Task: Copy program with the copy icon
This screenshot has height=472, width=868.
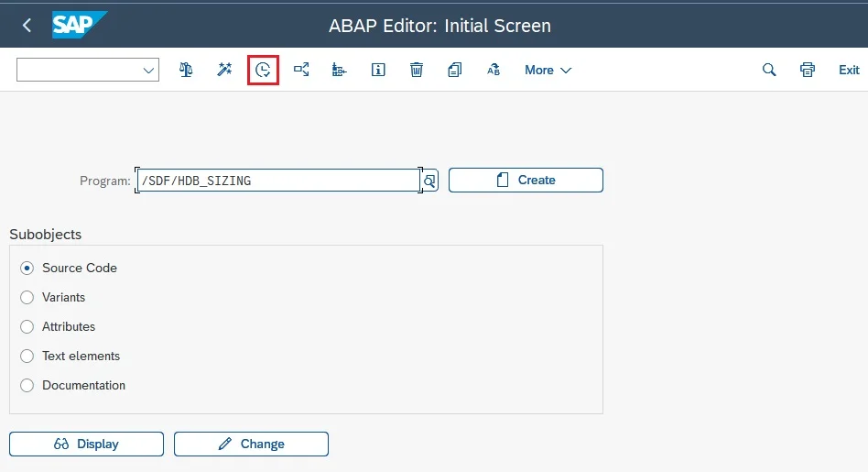Action: (454, 70)
